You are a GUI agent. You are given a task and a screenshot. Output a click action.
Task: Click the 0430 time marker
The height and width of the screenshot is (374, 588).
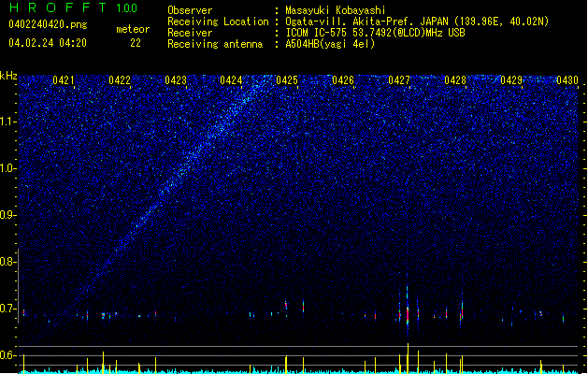pos(567,80)
